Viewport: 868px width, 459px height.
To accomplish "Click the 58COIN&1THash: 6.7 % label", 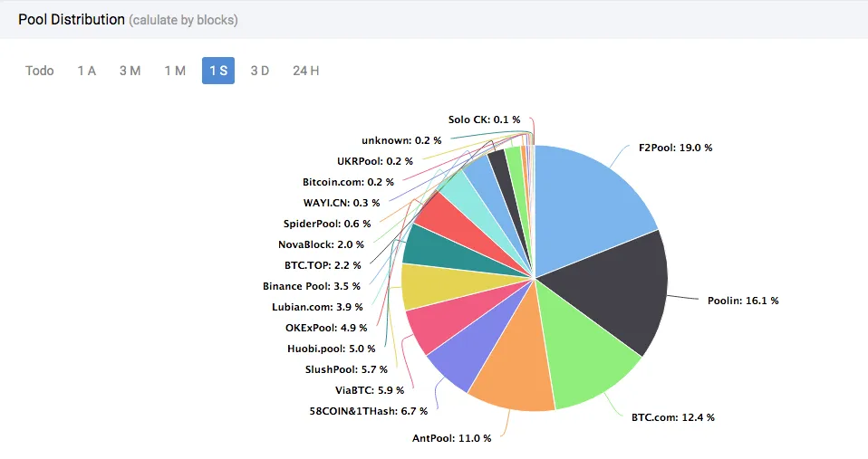I will pyautogui.click(x=369, y=411).
